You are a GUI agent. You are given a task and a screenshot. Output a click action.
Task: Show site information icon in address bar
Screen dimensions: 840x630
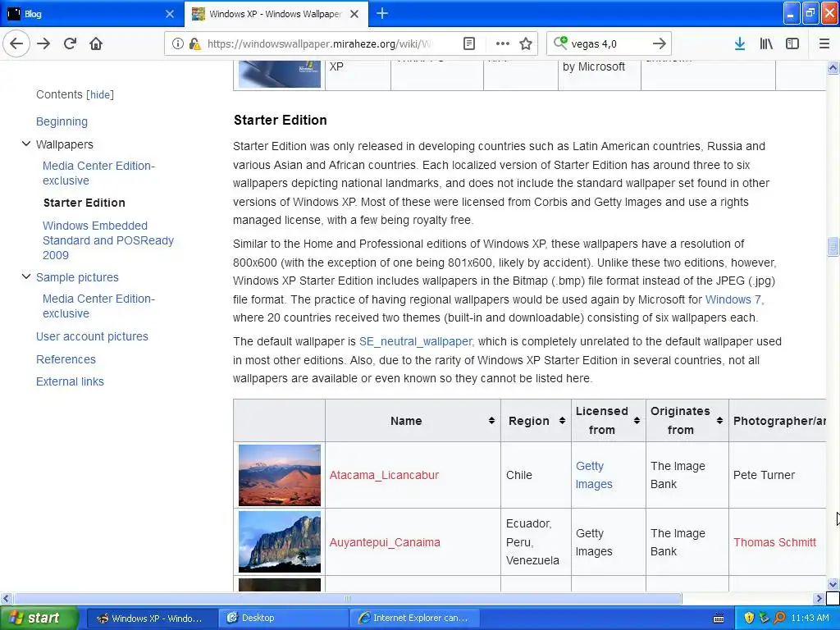[177, 43]
